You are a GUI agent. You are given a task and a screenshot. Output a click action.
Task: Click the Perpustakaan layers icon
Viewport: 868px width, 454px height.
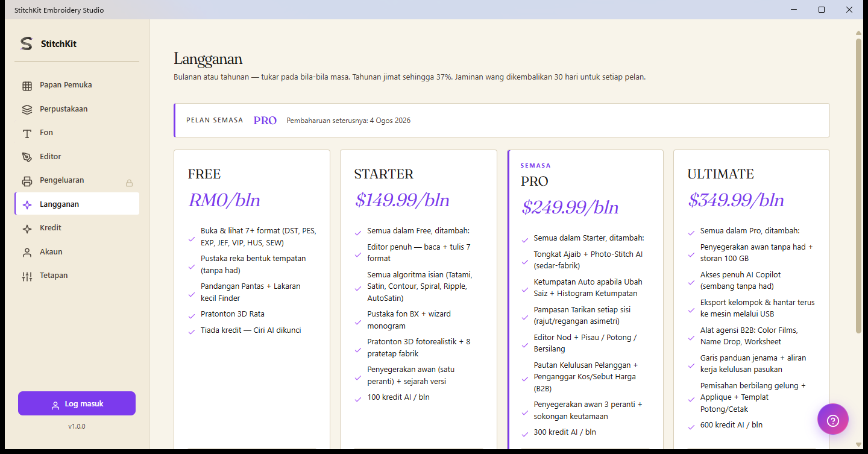[x=27, y=110]
